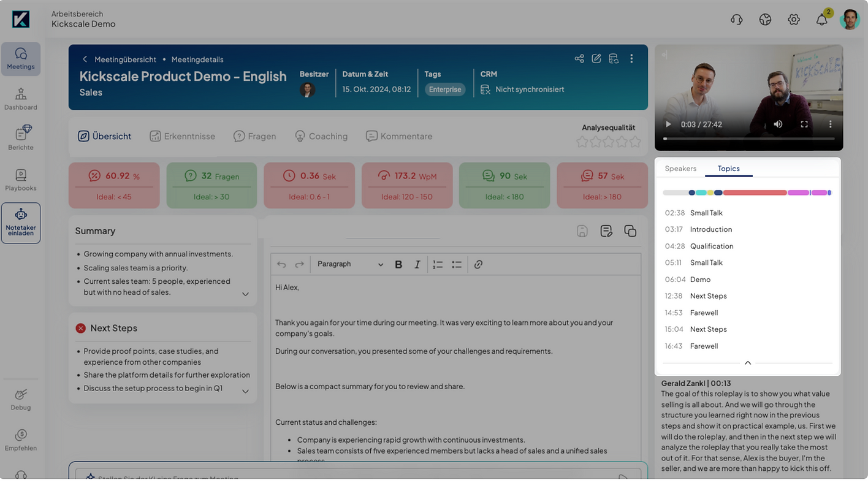Open the Empfehlen sidebar item

pos(21,440)
